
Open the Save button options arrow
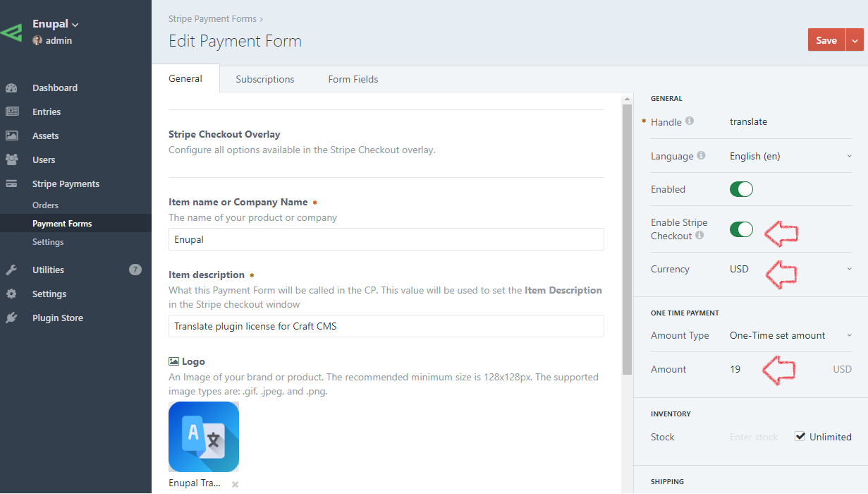click(855, 40)
